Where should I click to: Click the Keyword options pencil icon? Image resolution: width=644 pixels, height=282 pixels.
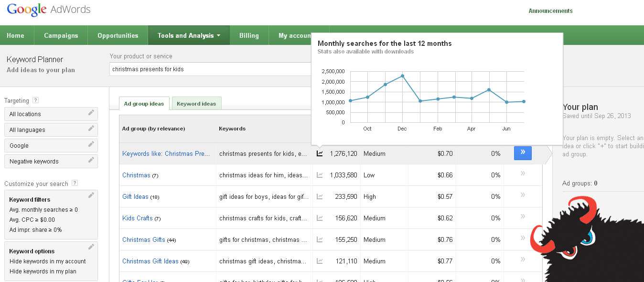[91, 247]
